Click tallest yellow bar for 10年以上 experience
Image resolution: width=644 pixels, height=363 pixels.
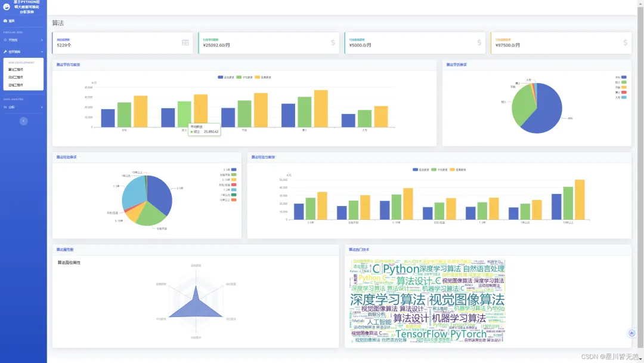[x=580, y=200]
